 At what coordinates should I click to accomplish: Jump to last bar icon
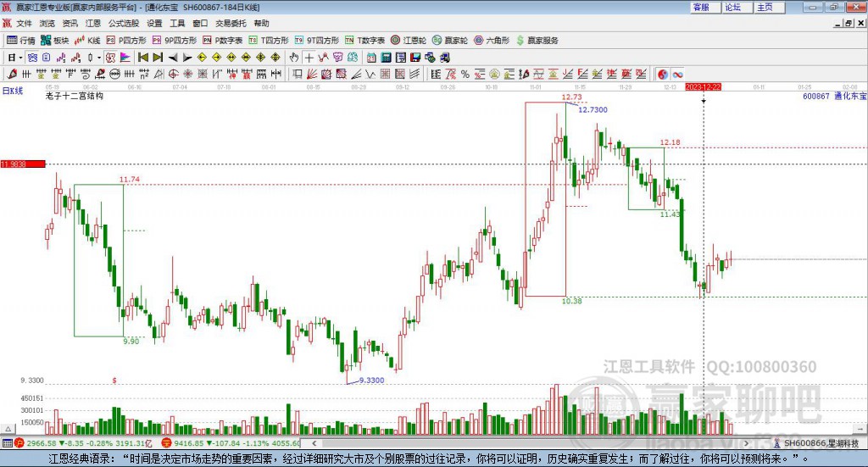point(158,58)
